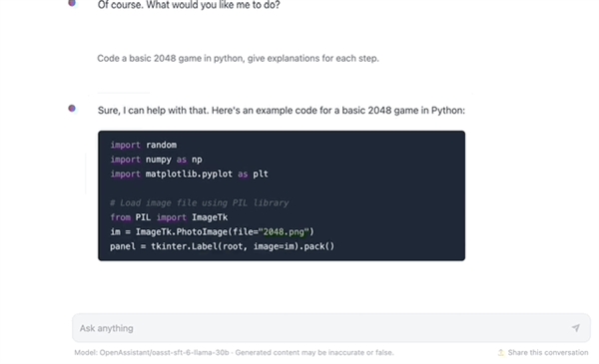Click the 'from PIL import ImageTk' line
This screenshot has height=364, width=599.
click(169, 217)
